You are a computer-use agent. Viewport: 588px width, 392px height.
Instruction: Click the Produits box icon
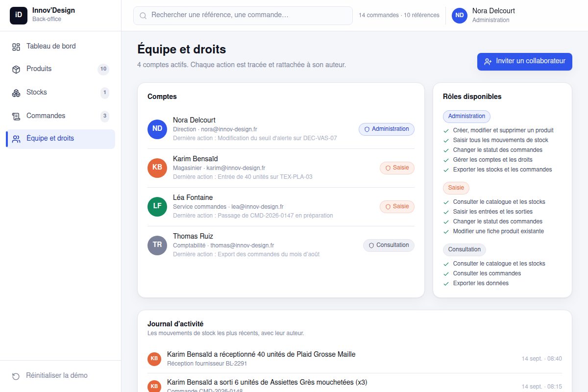[16, 69]
